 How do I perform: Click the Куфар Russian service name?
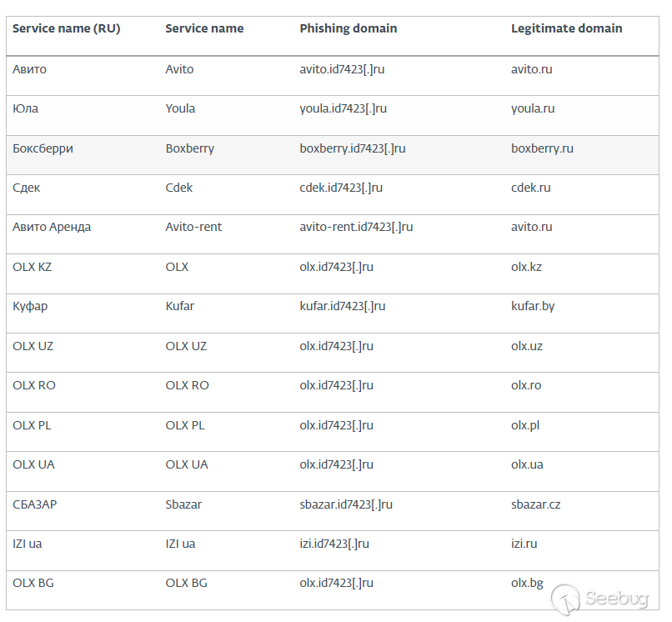30,306
